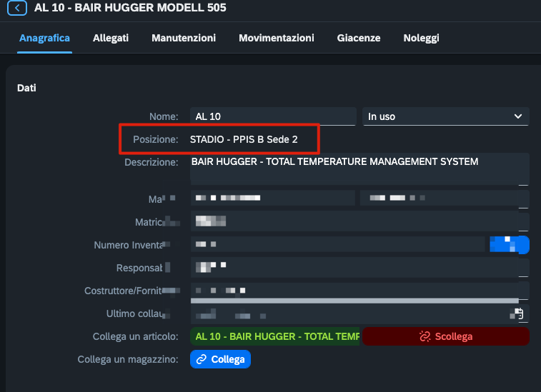Open the Noleggi tab
The height and width of the screenshot is (392, 541).
pyautogui.click(x=421, y=38)
